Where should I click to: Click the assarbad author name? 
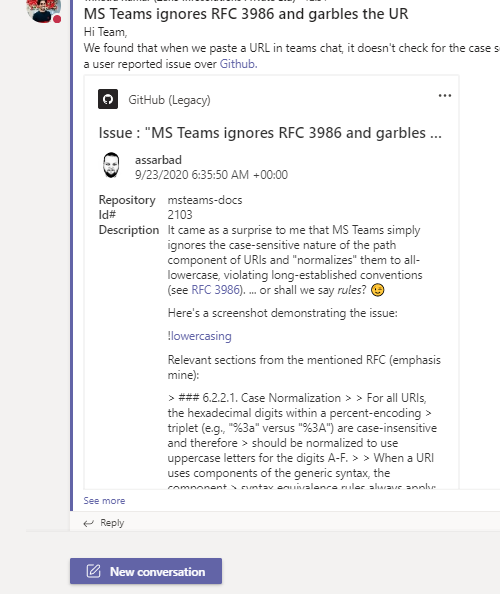[158, 160]
